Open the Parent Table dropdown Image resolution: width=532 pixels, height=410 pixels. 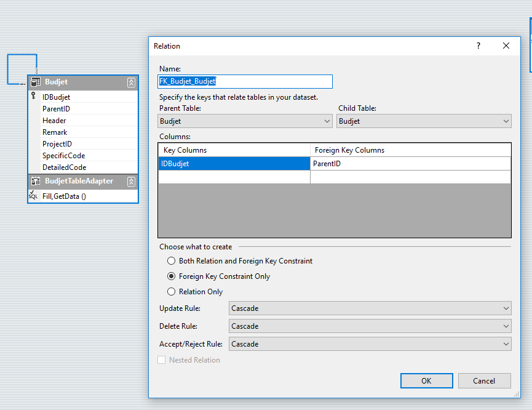click(x=245, y=121)
